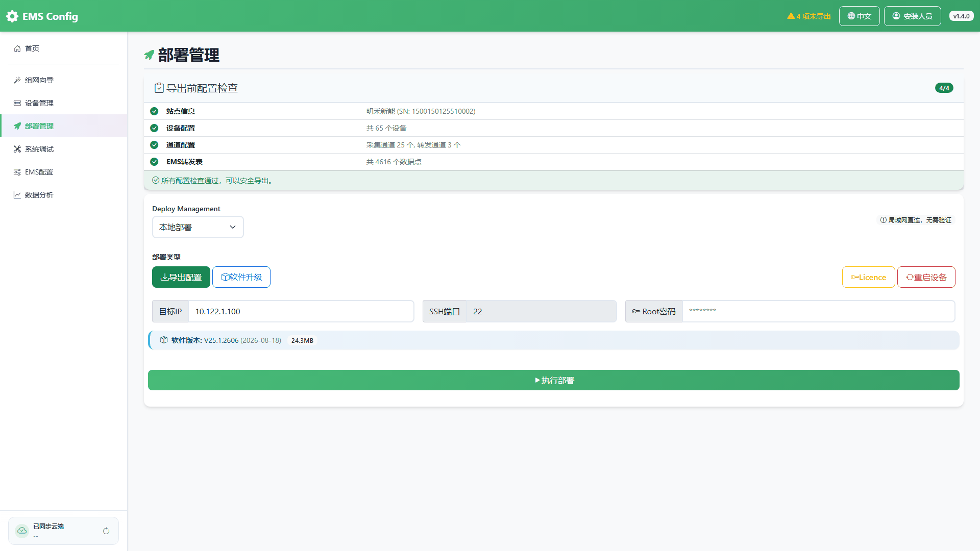Click the 执行部署 button
This screenshot has width=980, height=551.
[x=554, y=380]
